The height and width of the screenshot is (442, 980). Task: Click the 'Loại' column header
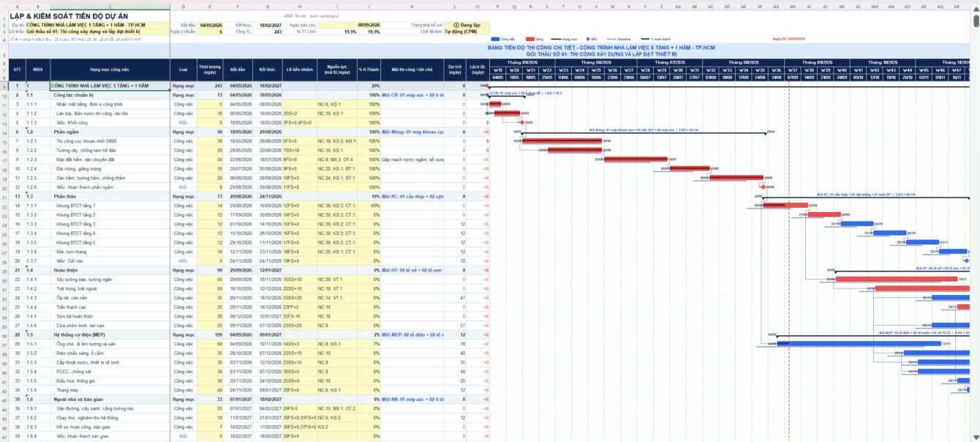pos(184,69)
